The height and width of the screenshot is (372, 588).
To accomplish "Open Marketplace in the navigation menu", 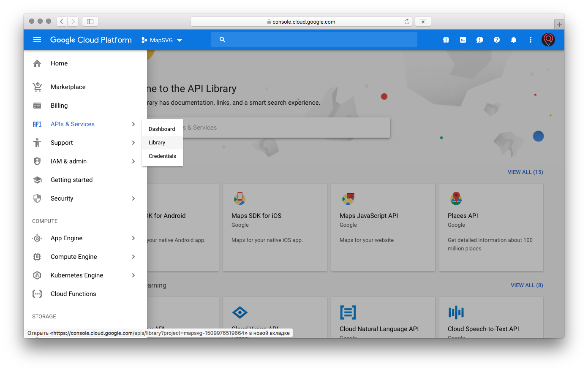I will click(85, 87).
